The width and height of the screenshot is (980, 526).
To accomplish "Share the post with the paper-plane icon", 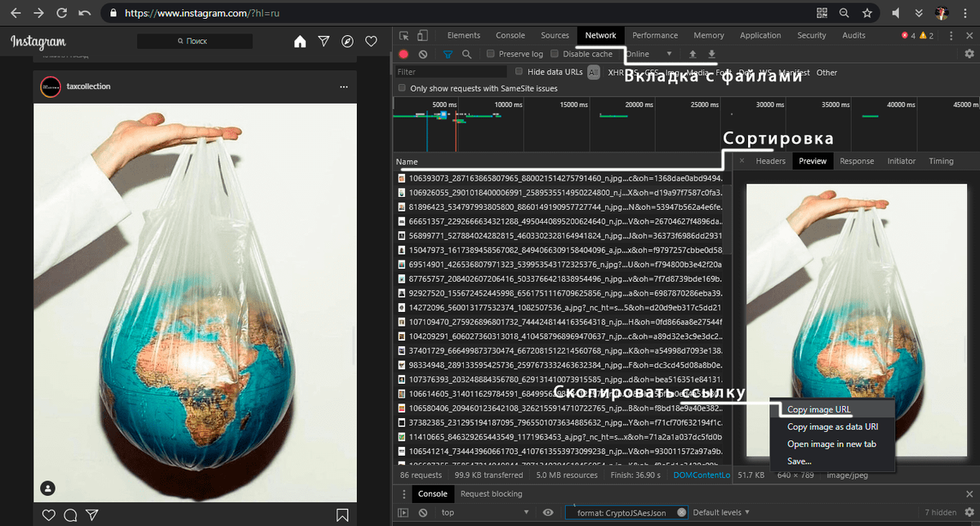I will (x=92, y=515).
